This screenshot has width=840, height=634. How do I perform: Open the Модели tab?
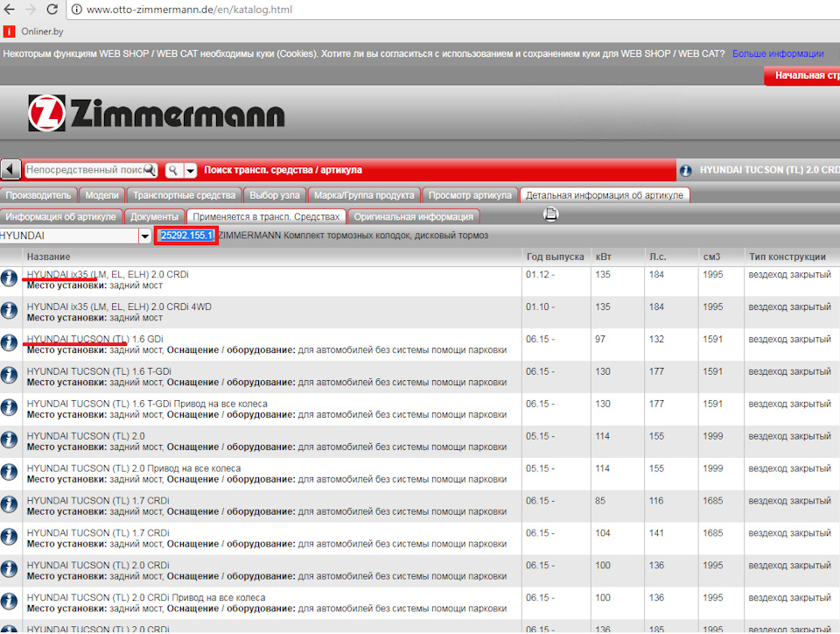click(x=101, y=195)
